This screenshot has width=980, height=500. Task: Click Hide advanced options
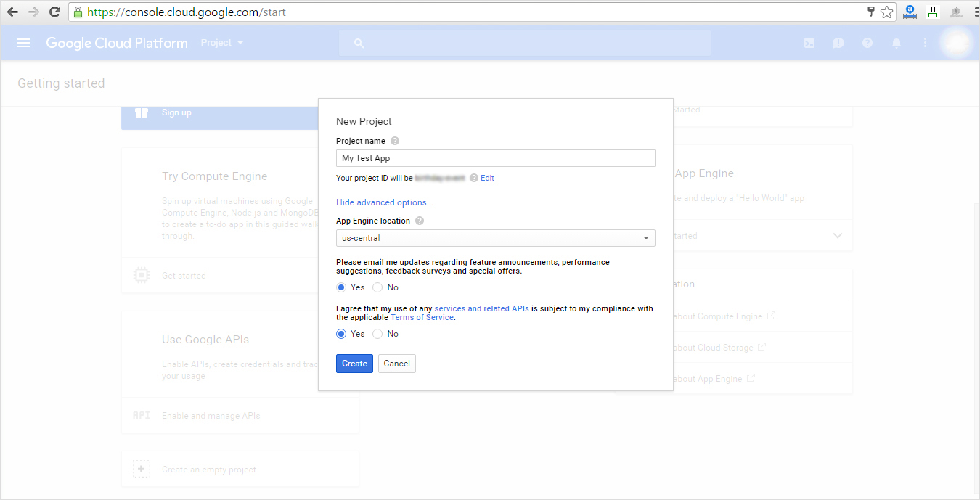click(x=385, y=202)
